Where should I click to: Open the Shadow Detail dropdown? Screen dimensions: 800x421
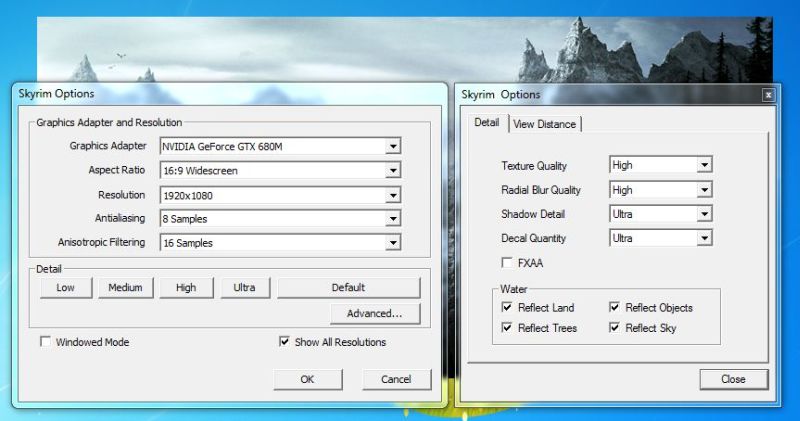point(704,214)
